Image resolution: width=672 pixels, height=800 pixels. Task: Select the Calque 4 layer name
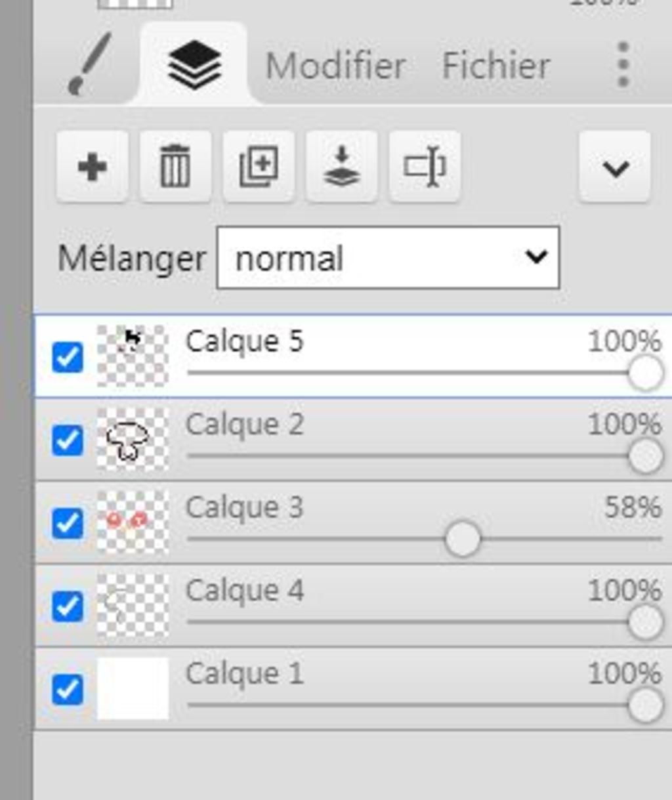244,591
